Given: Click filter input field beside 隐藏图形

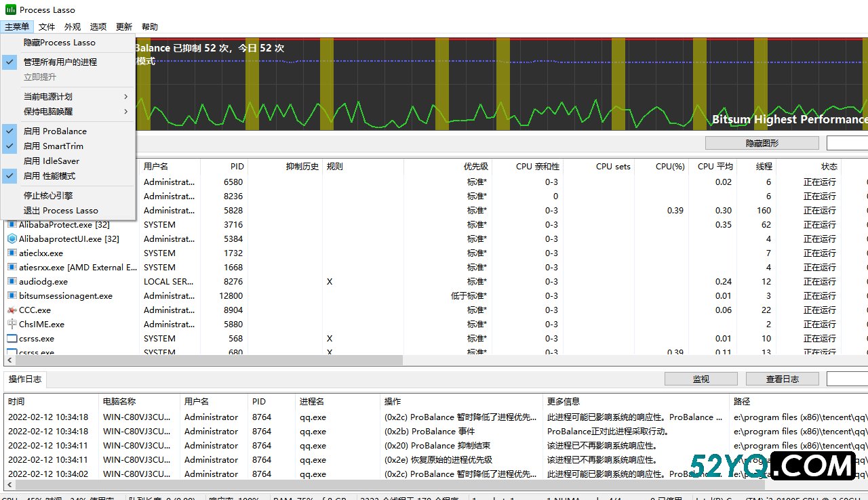Looking at the screenshot, I should click(x=847, y=143).
